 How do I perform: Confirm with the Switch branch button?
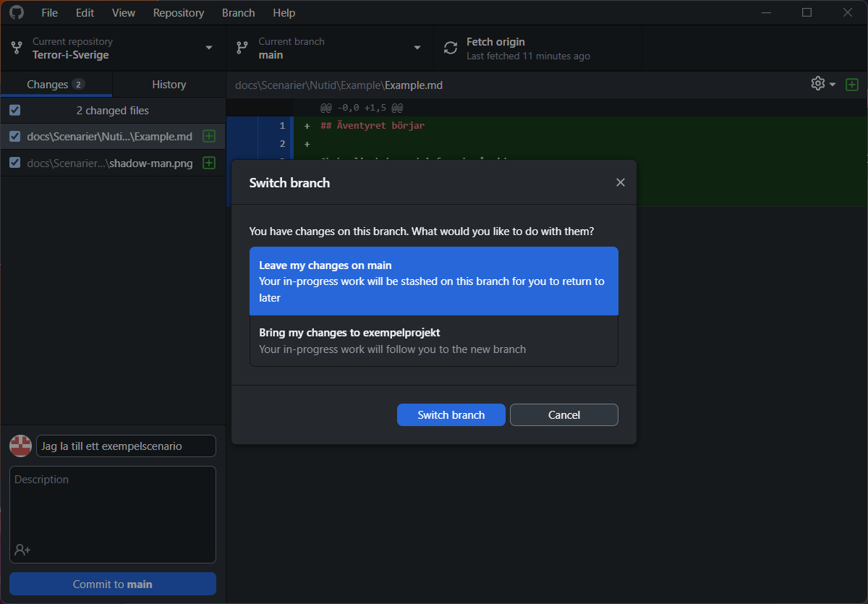click(451, 414)
